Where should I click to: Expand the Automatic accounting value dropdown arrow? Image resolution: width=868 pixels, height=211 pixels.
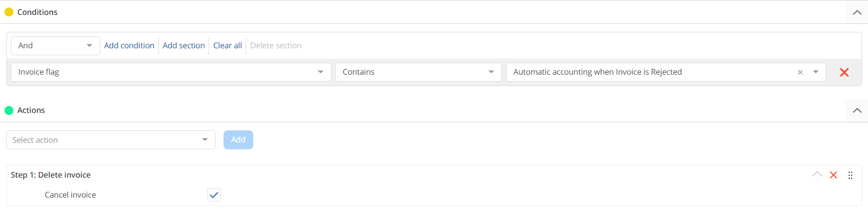pos(815,72)
